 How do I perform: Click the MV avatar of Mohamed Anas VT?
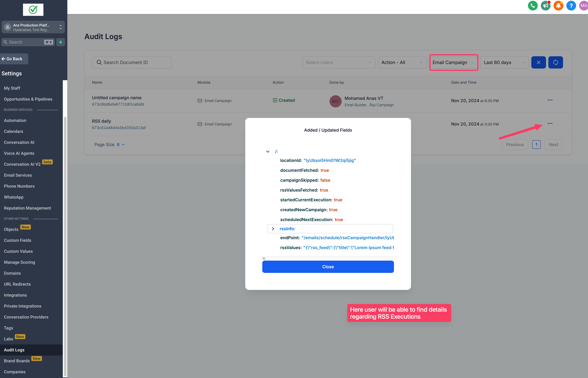click(x=335, y=101)
